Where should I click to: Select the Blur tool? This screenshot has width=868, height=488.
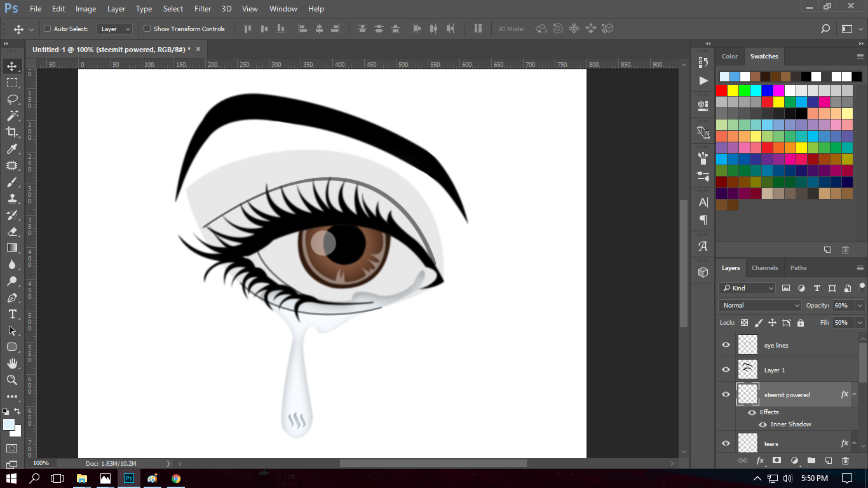point(12,264)
